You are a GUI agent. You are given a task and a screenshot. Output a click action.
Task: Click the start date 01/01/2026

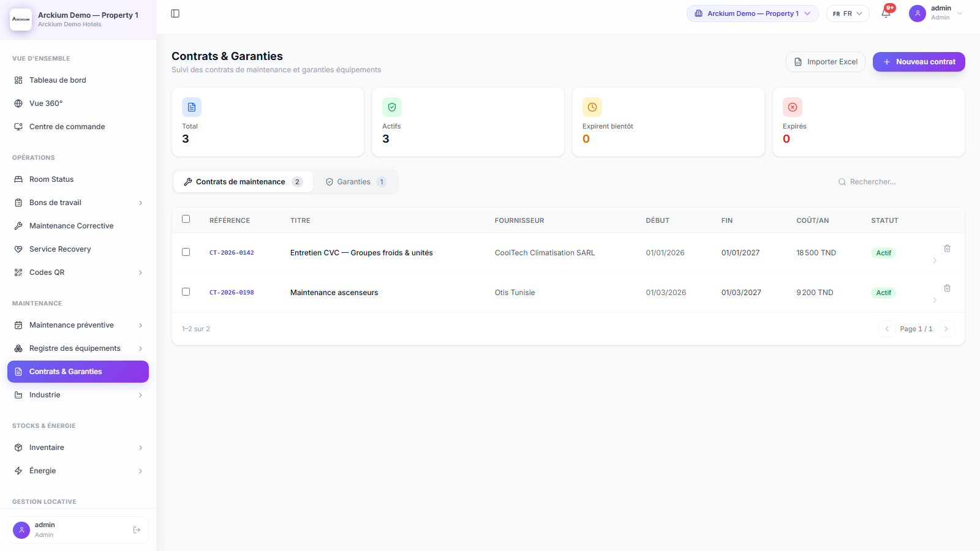click(665, 253)
